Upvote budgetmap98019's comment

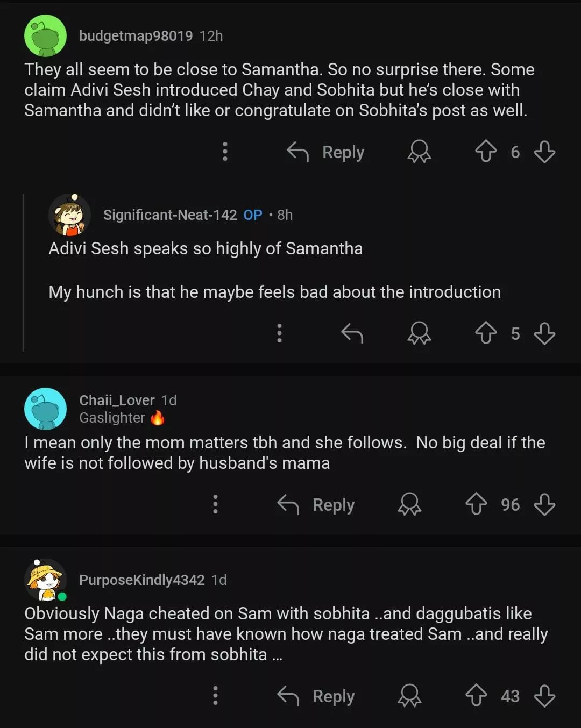tap(486, 152)
